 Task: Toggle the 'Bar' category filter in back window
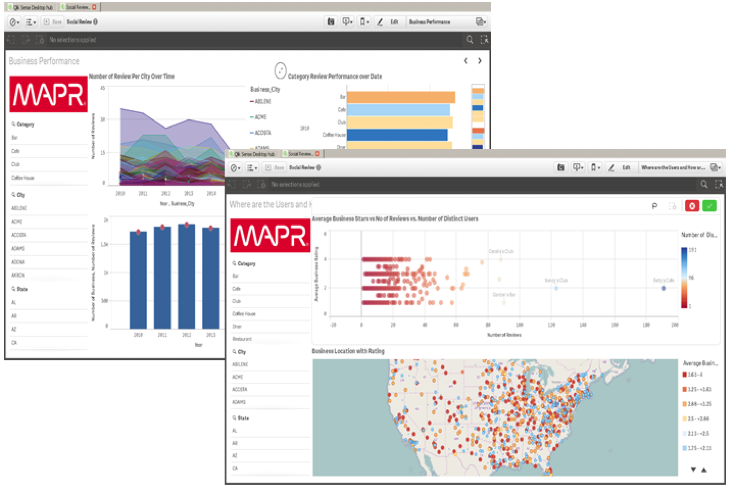click(15, 137)
